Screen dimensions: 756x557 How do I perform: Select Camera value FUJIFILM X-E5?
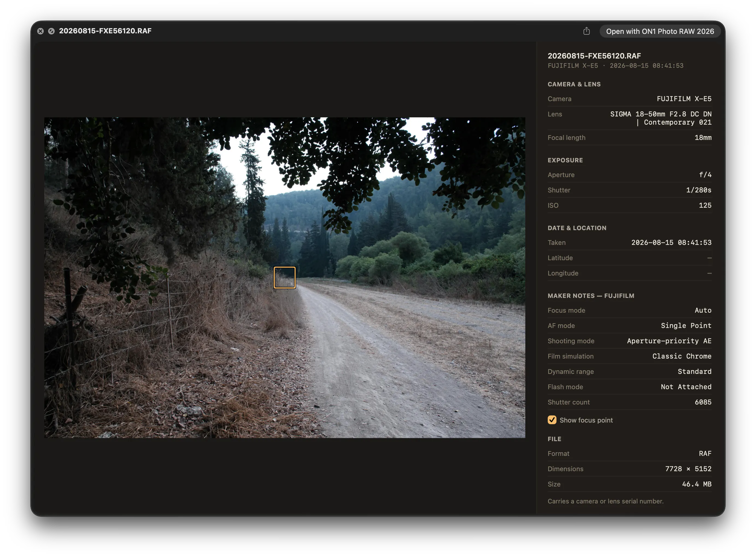tap(684, 99)
